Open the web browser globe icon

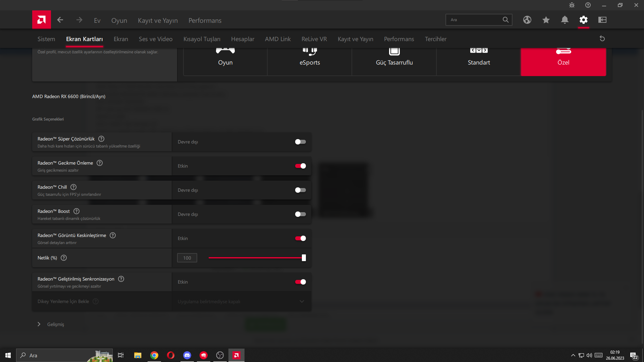[527, 20]
